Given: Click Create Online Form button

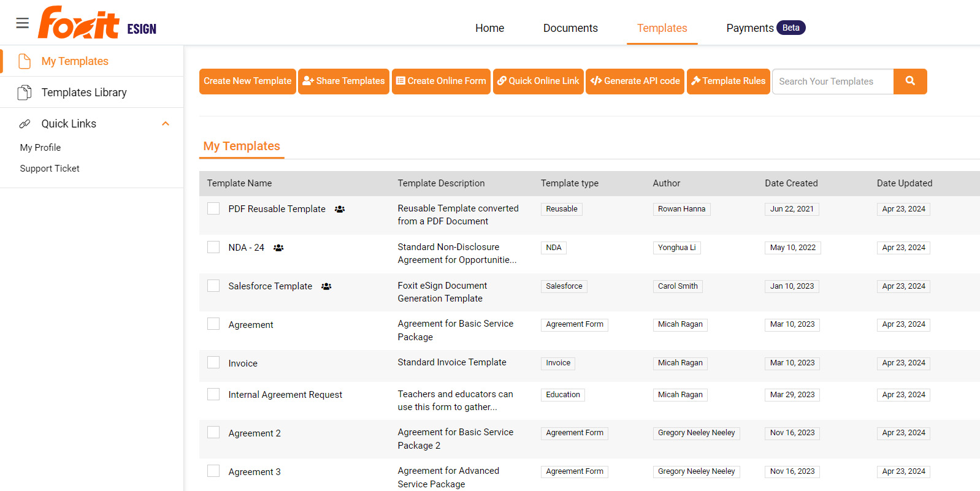Looking at the screenshot, I should [x=441, y=82].
